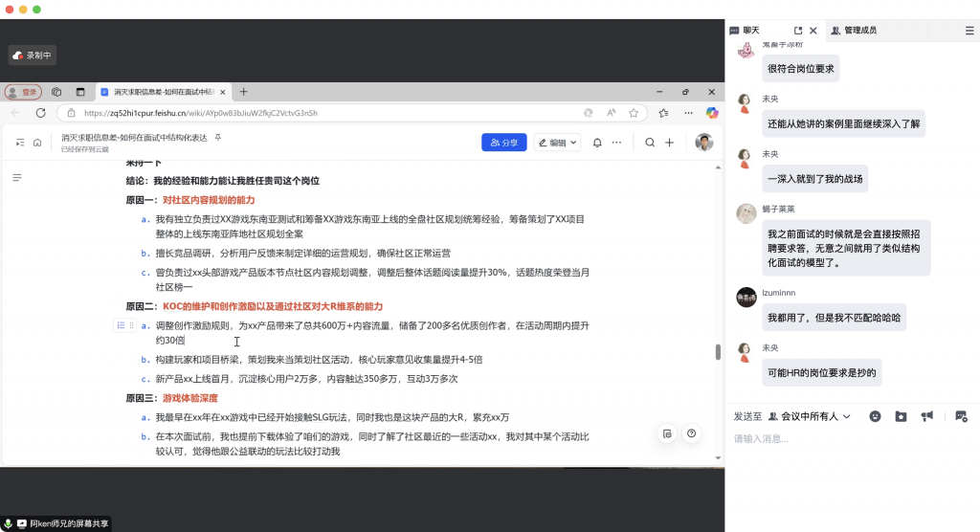The image size is (980, 532).
Task: Go to the Feishu home icon
Action: tap(37, 143)
